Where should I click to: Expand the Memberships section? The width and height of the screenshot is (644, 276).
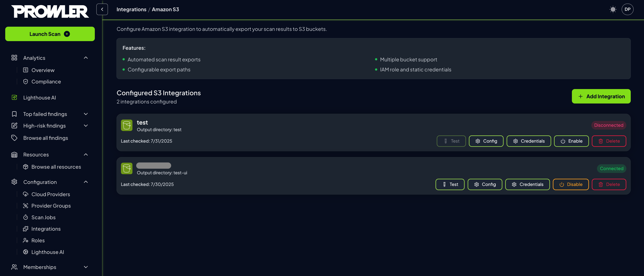86,267
